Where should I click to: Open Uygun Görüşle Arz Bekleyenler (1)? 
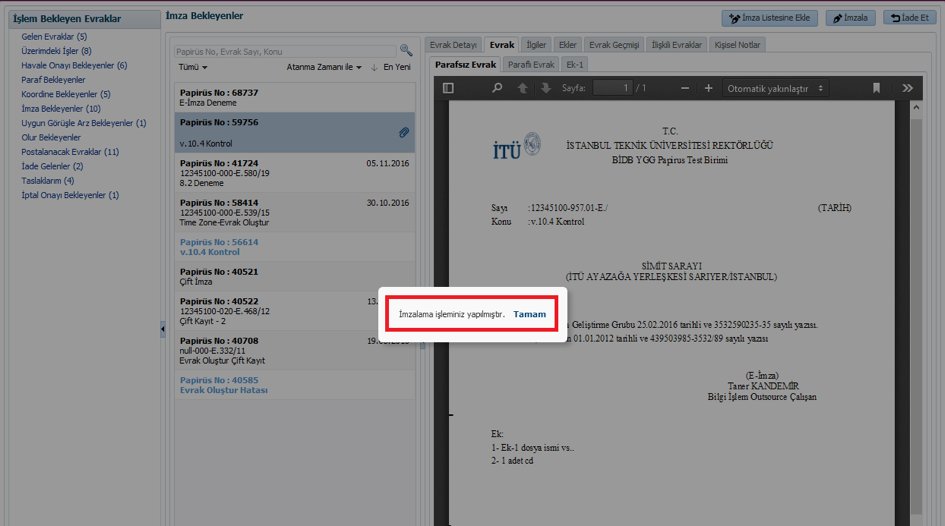pos(84,124)
